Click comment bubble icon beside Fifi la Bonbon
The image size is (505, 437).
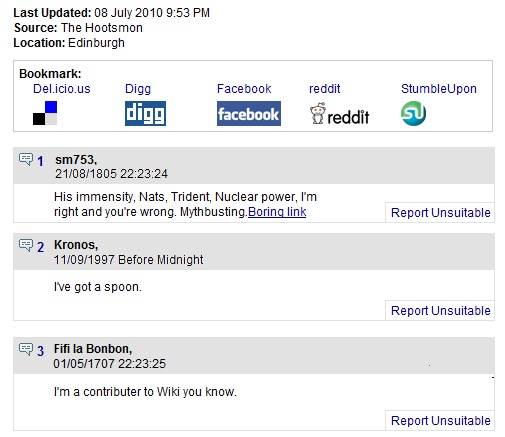(26, 349)
